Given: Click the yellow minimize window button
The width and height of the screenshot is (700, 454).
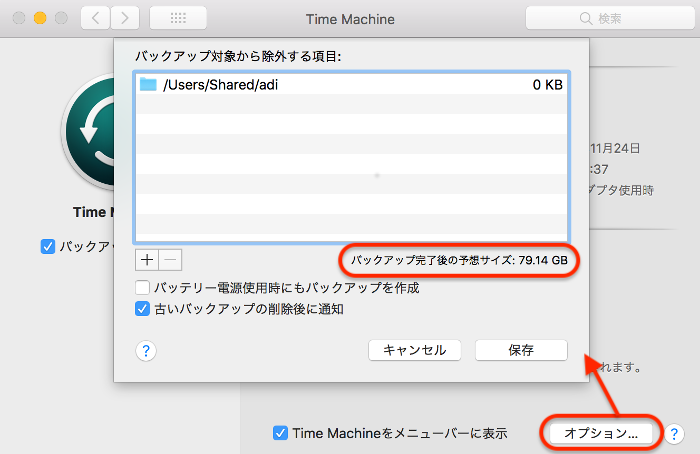Looking at the screenshot, I should [40, 18].
